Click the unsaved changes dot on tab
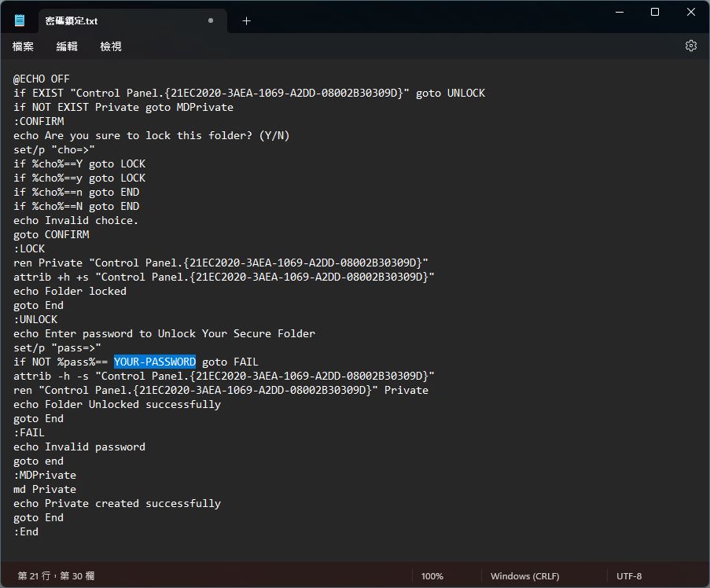This screenshot has height=588, width=710. click(x=211, y=20)
